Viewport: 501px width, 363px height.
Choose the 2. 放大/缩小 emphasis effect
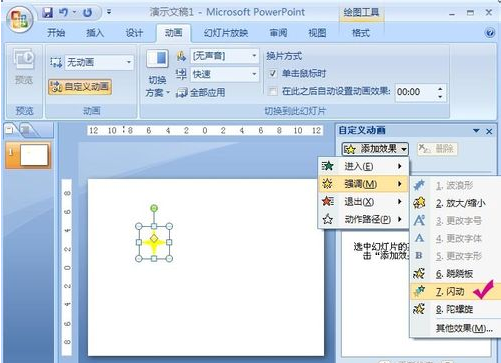(x=455, y=203)
